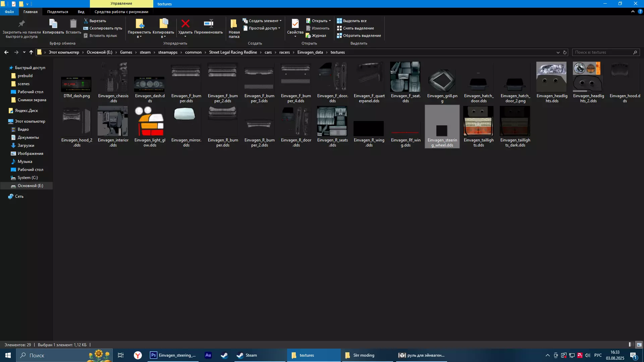Collapse the ribbon with chevron arrow

click(x=633, y=12)
